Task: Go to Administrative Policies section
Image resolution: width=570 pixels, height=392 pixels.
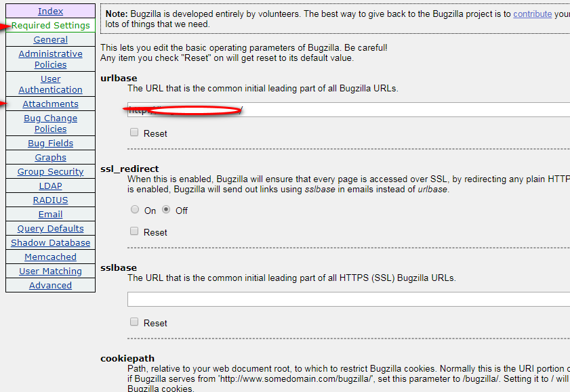Action: [x=51, y=59]
